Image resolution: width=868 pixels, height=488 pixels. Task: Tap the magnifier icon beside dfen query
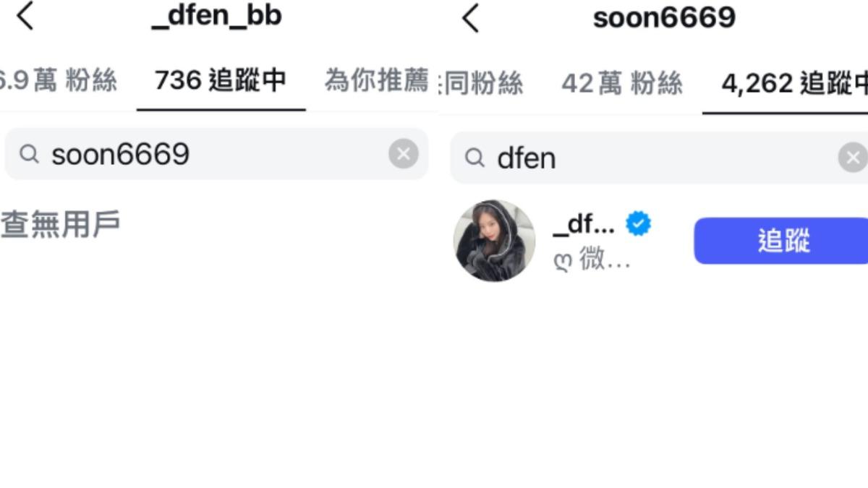click(475, 157)
